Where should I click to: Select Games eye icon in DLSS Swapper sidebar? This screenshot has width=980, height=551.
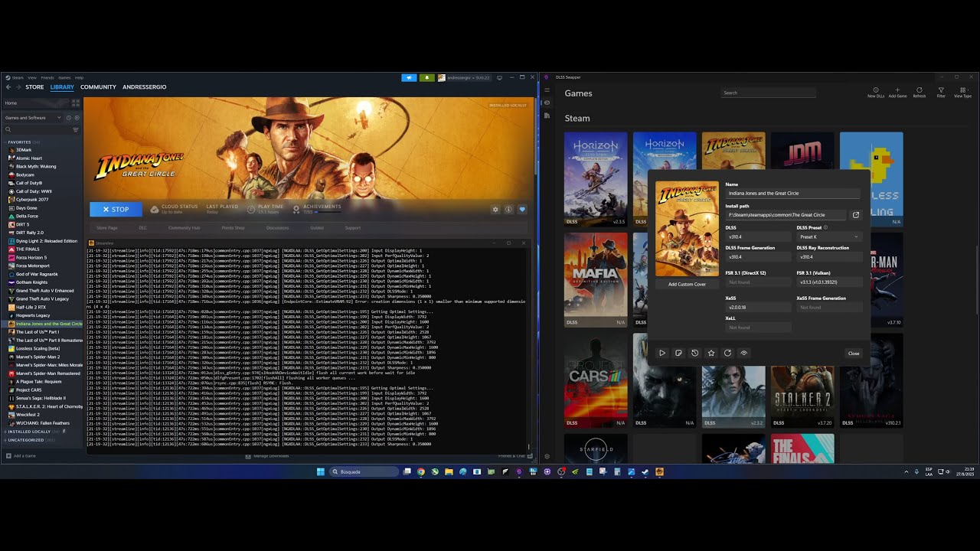point(547,103)
